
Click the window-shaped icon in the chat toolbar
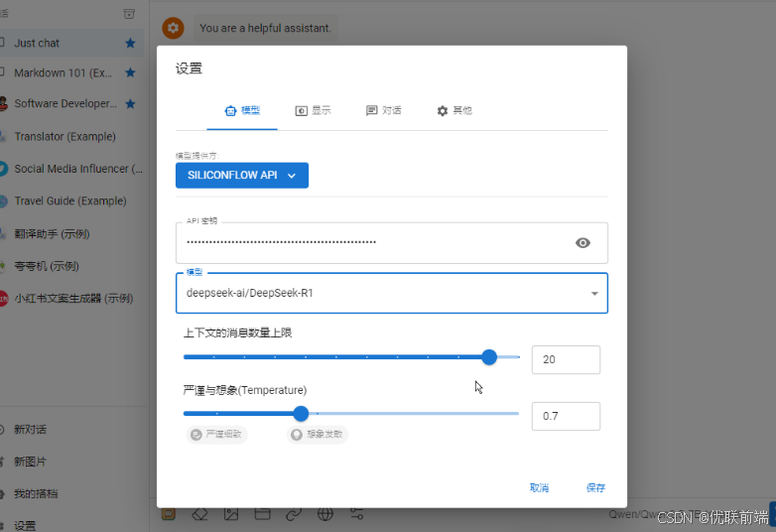[x=262, y=515]
